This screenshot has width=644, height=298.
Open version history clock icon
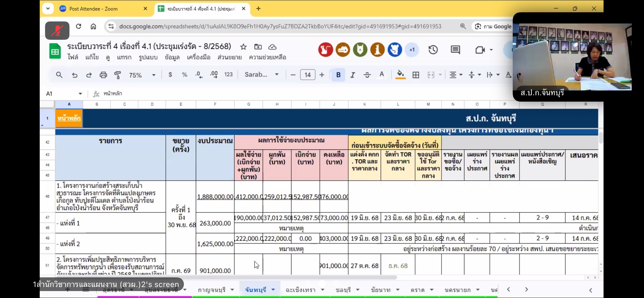pos(433,50)
